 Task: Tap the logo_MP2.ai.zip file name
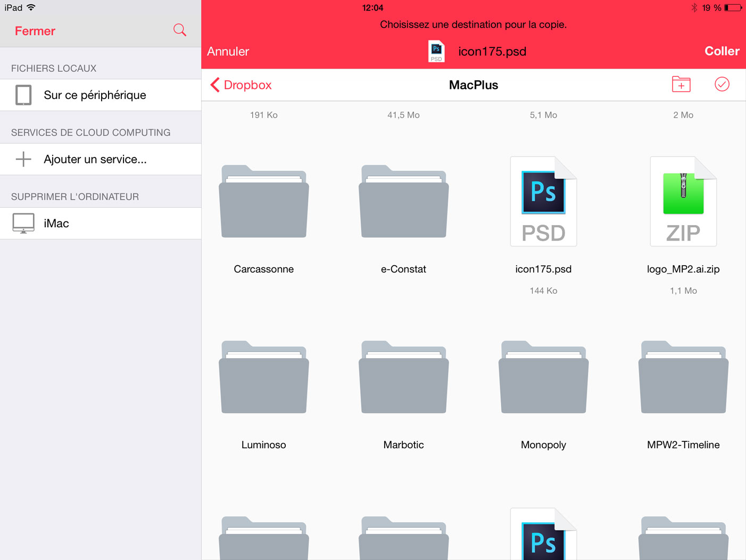pyautogui.click(x=683, y=269)
